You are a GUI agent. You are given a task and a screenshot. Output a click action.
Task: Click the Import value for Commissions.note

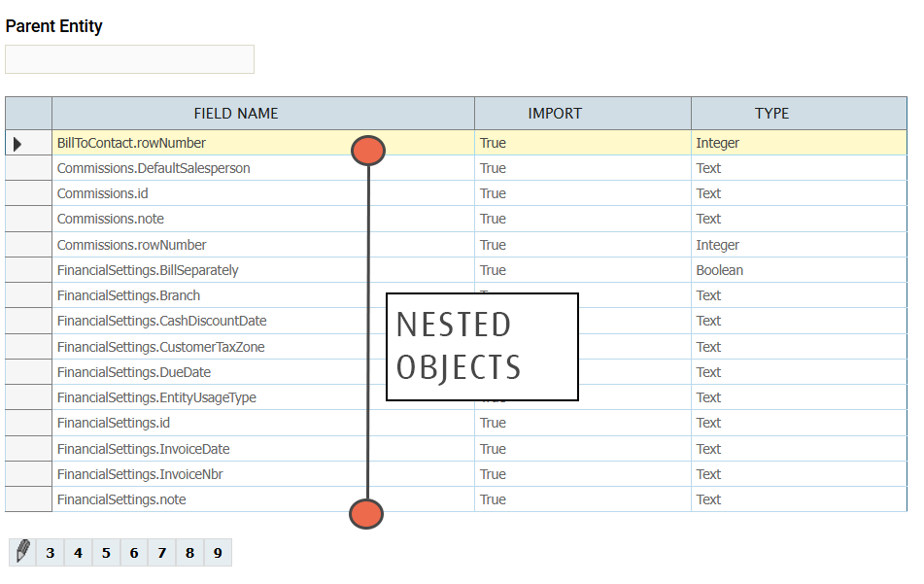tap(493, 219)
